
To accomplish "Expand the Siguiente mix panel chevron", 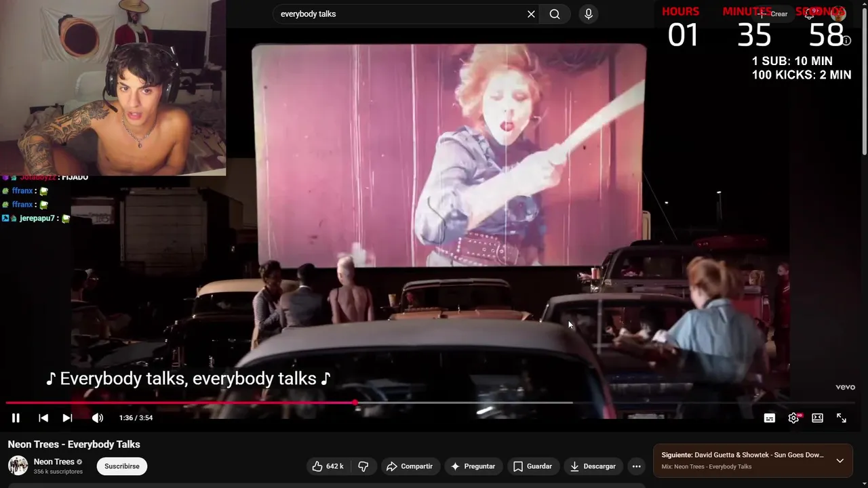I will click(x=840, y=461).
